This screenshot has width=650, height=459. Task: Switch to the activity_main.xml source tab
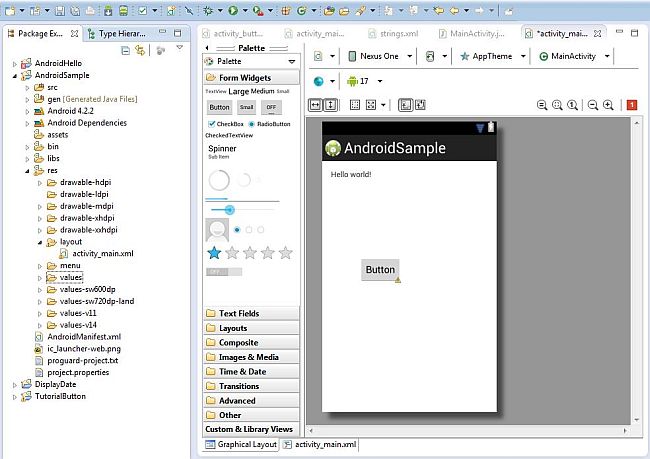[320, 444]
